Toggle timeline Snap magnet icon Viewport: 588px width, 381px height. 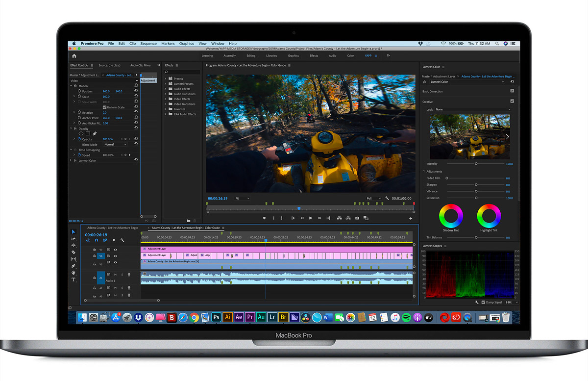tap(96, 240)
